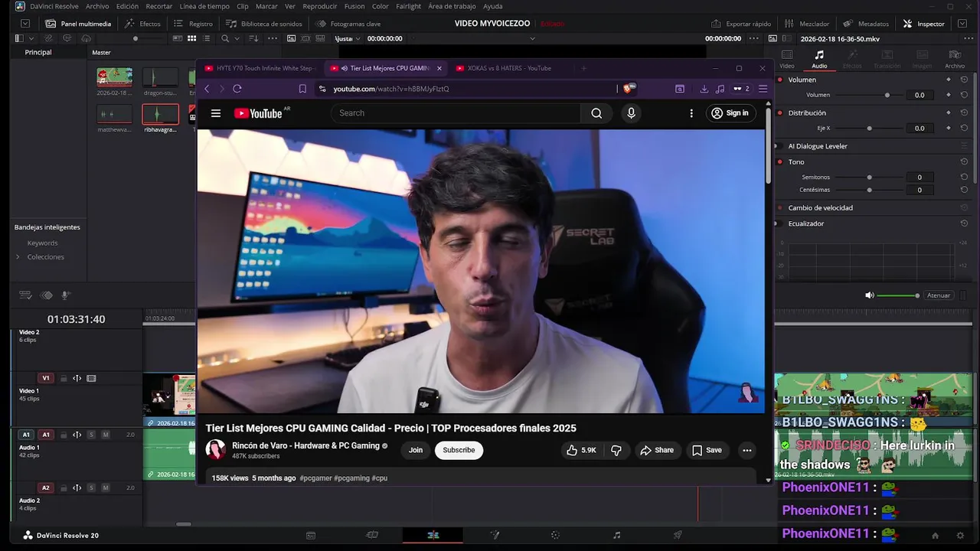
Task: Add keyframe for Eje X parameter
Action: pos(948,128)
